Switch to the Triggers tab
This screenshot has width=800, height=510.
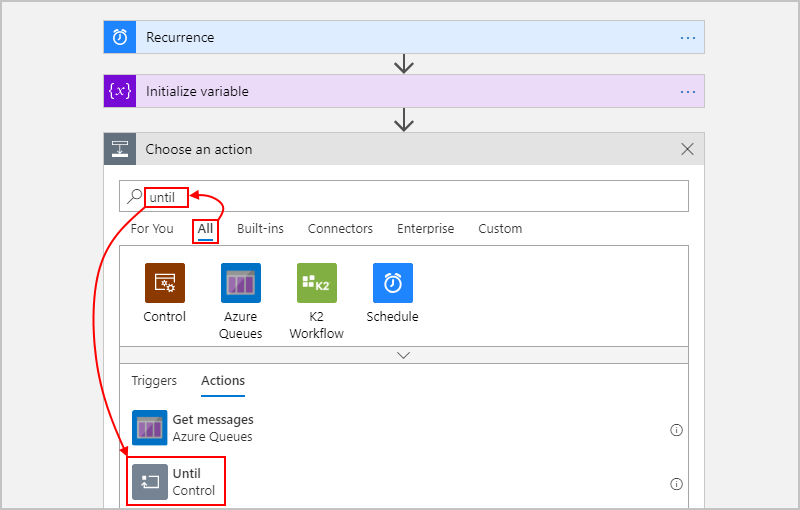(x=154, y=381)
